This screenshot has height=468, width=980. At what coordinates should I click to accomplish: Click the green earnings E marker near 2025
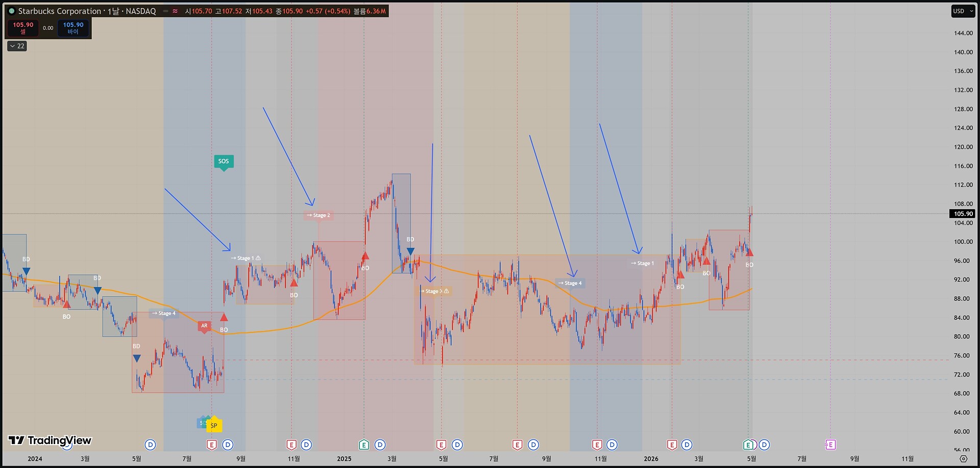point(364,445)
